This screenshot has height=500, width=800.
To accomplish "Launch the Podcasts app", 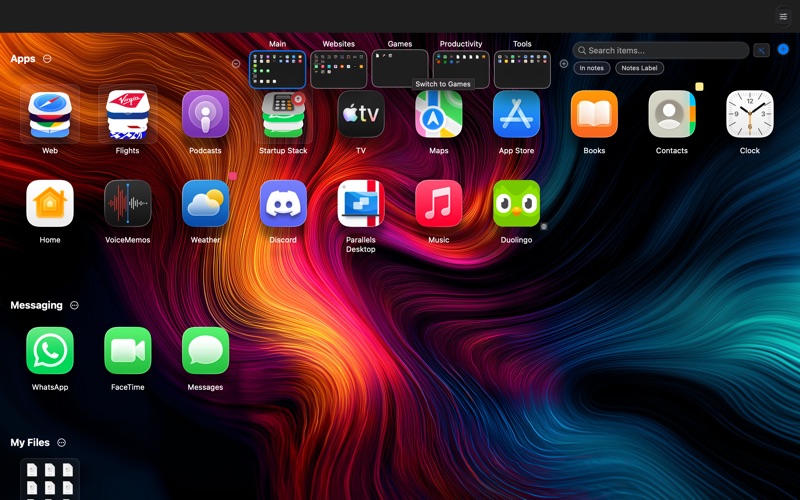I will click(205, 114).
